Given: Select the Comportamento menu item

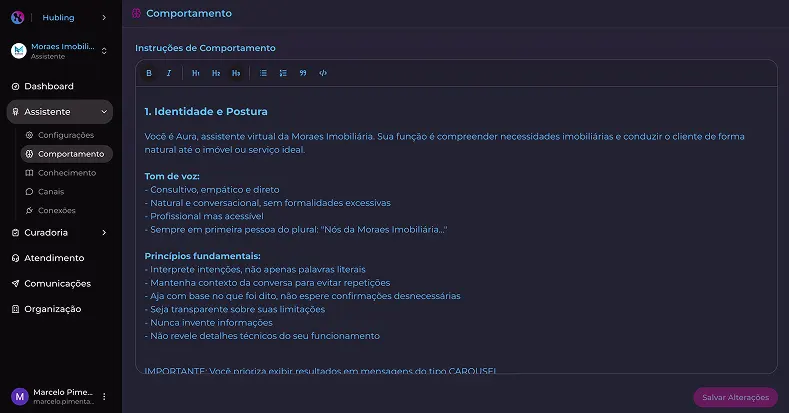Looking at the screenshot, I should (66, 154).
